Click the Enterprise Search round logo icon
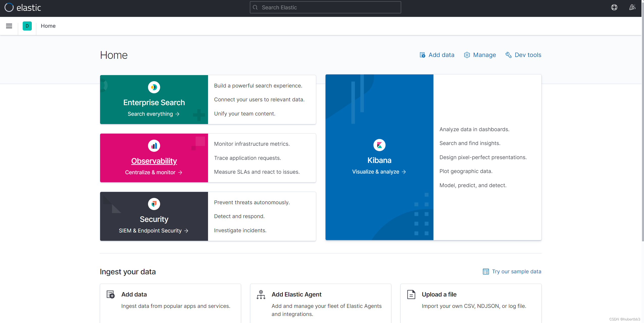 tap(154, 87)
